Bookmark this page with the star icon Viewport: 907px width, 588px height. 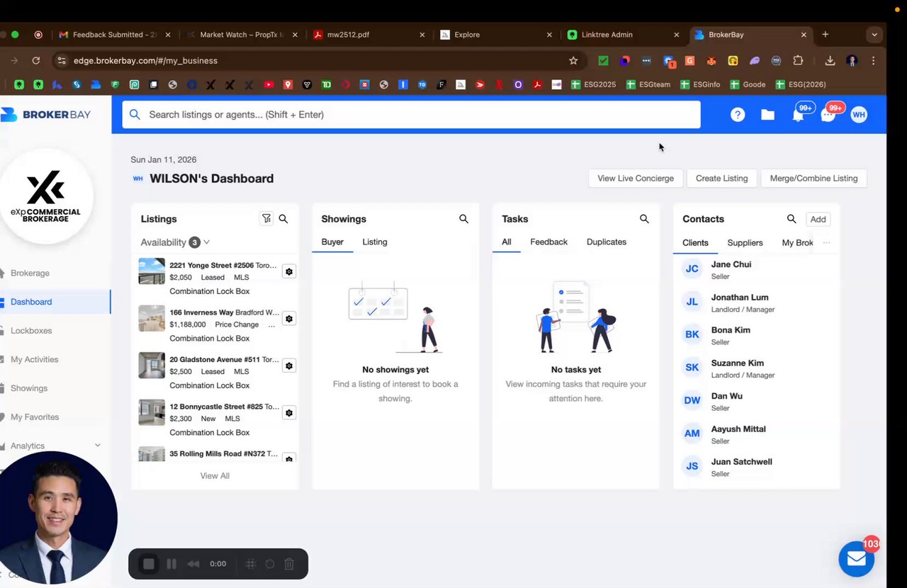(573, 61)
